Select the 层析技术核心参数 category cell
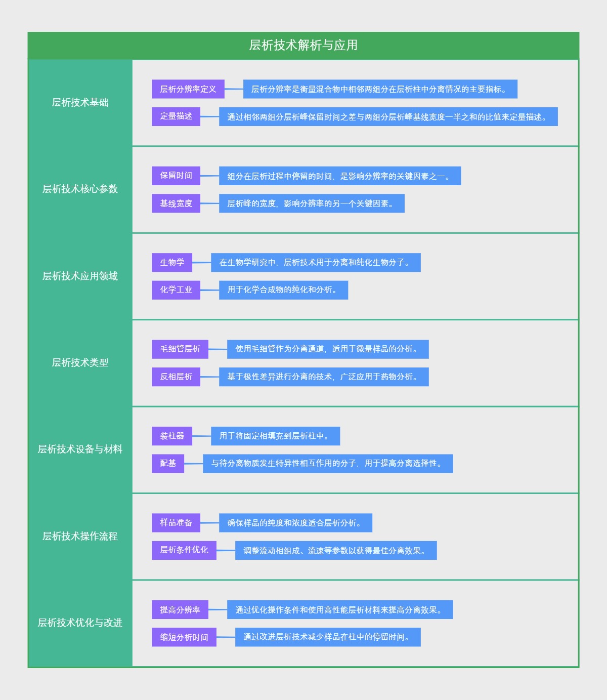 (80, 189)
